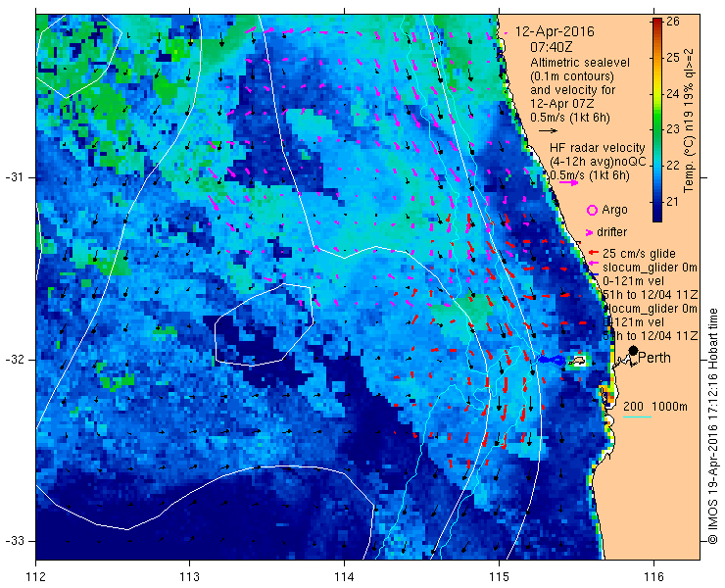Click the time label '07:40Z'
The width and height of the screenshot is (725, 588).
pyautogui.click(x=552, y=47)
